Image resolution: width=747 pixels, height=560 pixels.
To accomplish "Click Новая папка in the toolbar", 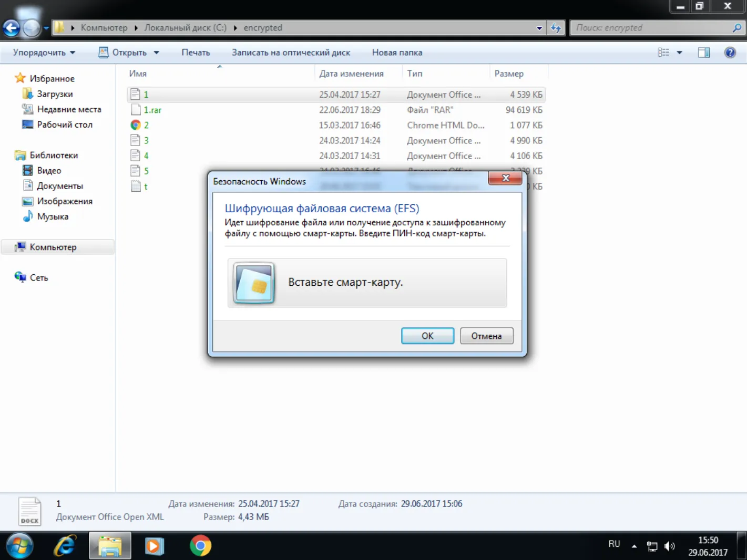I will [397, 53].
